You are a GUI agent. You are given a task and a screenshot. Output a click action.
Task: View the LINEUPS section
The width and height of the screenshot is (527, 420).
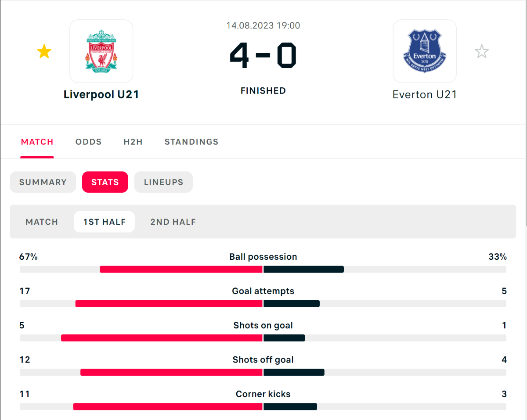[163, 182]
